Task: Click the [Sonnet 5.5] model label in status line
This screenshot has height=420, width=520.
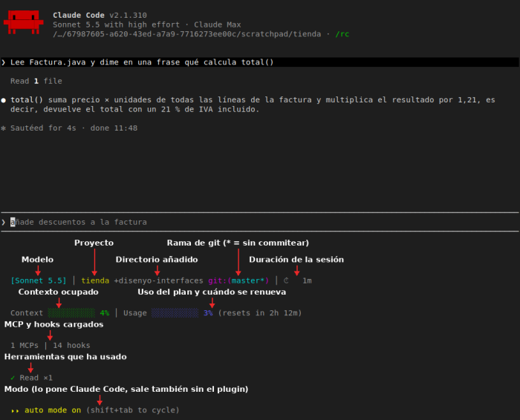Action: tap(39, 280)
